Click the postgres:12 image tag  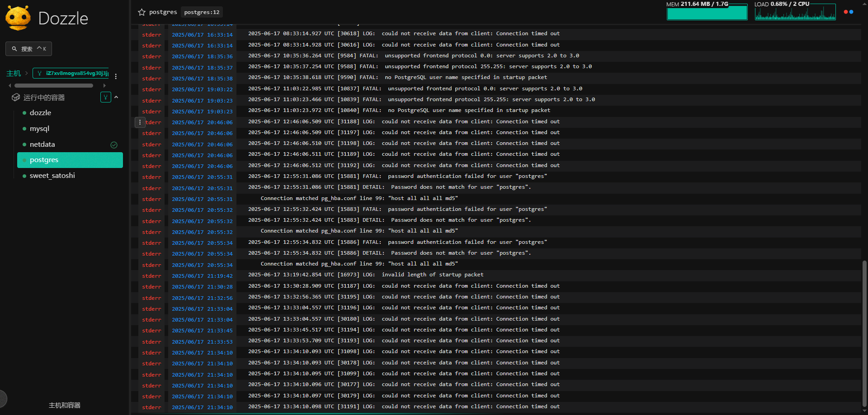coord(202,12)
